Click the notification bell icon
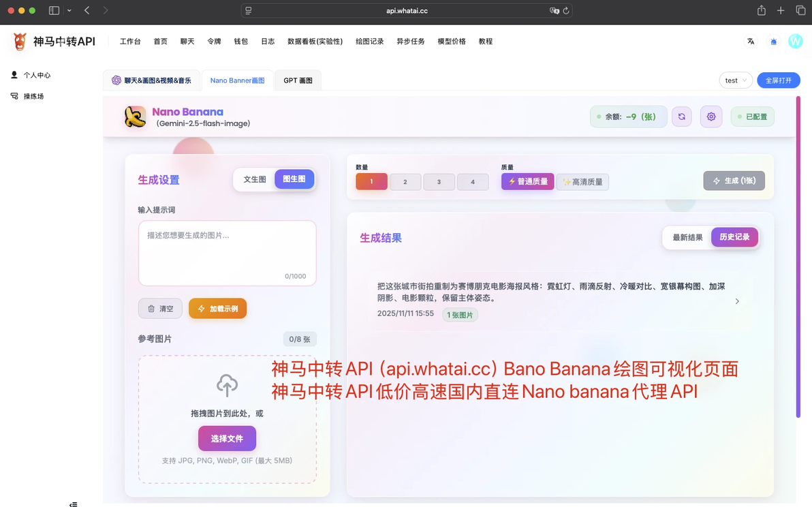This screenshot has height=507, width=812. click(x=773, y=42)
